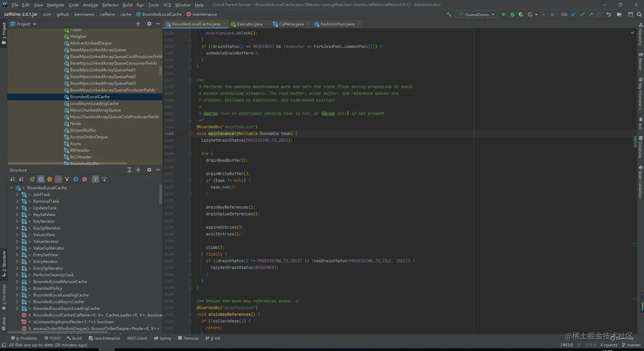Image resolution: width=644 pixels, height=351 pixels.
Task: Expand the AddTask node in Structure tree
Action: coord(17,194)
